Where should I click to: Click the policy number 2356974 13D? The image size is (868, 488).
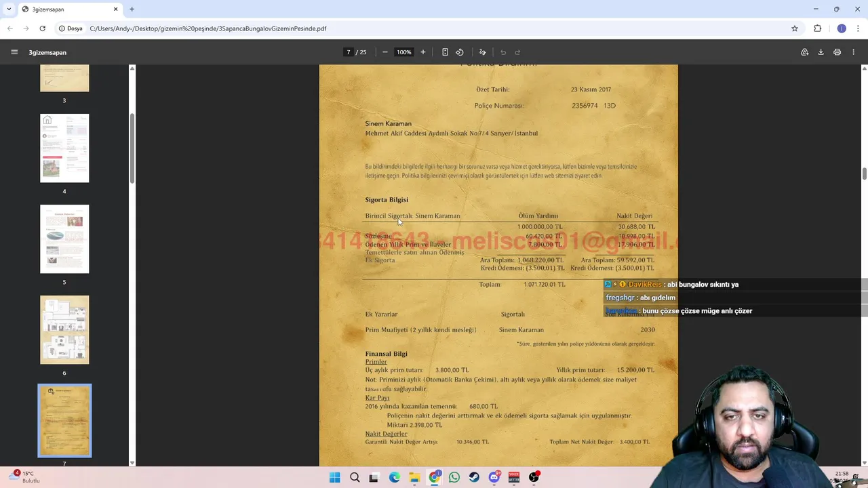[x=594, y=106]
